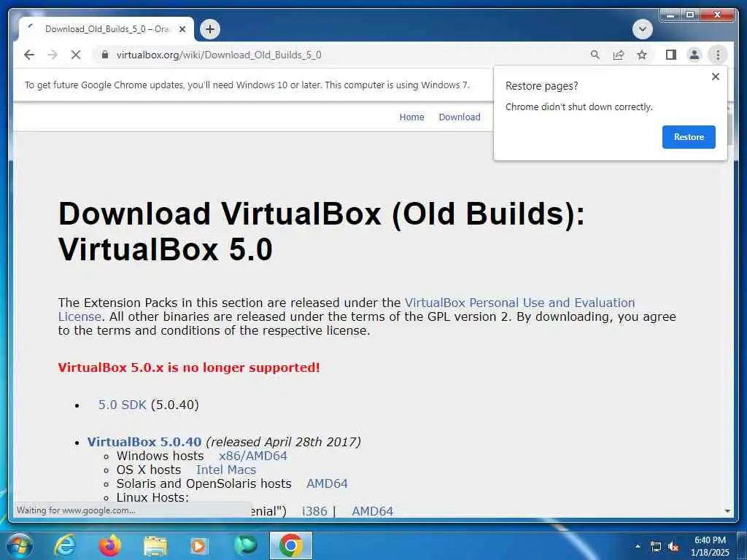Launch Firefox from the taskbar
The image size is (747, 560).
110,545
